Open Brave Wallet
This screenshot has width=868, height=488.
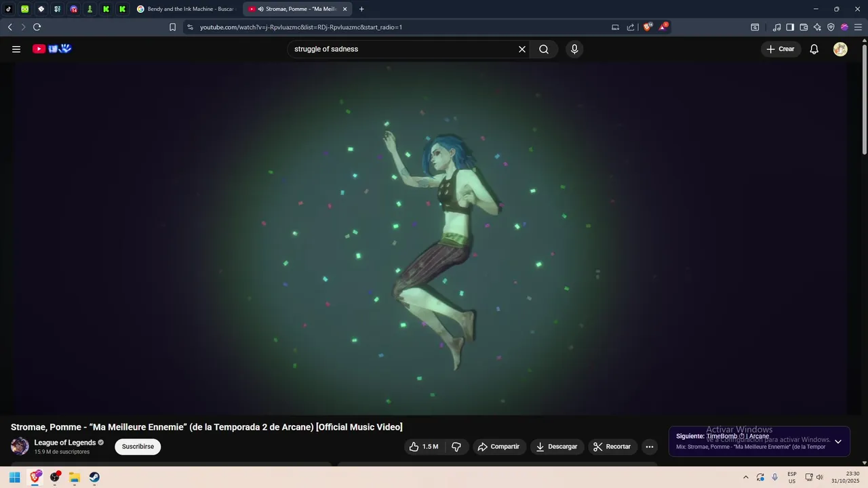(804, 27)
